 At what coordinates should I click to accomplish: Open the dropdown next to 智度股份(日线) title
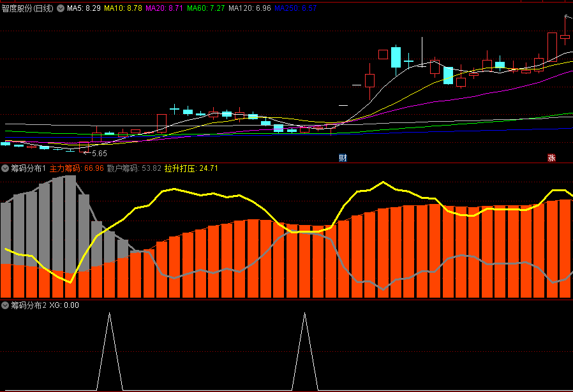[61, 8]
